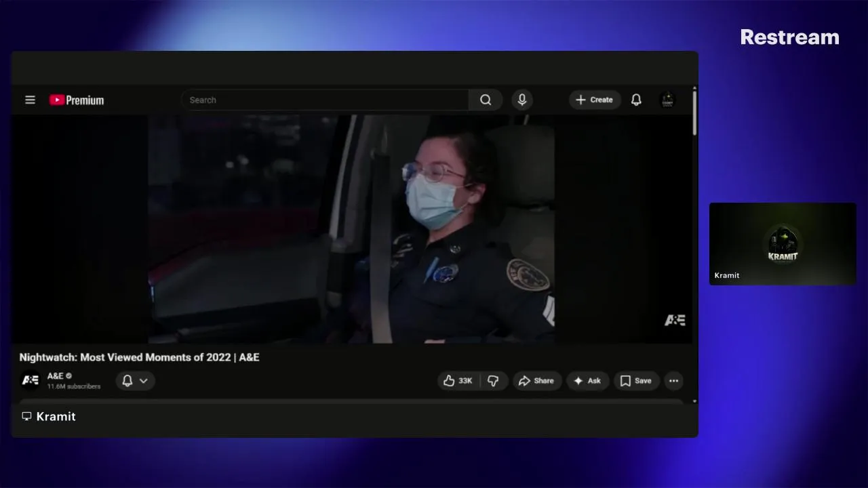Viewport: 868px width, 488px height.
Task: Share the video
Action: [x=537, y=381]
